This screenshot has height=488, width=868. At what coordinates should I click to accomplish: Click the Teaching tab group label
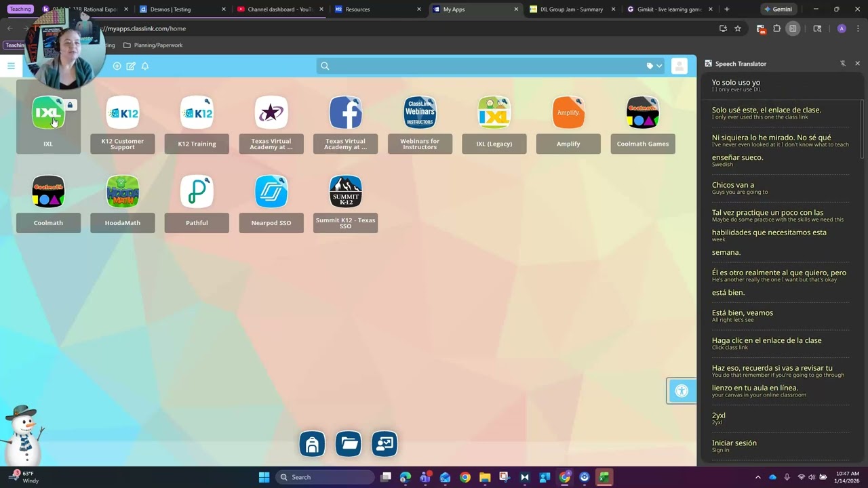click(20, 9)
